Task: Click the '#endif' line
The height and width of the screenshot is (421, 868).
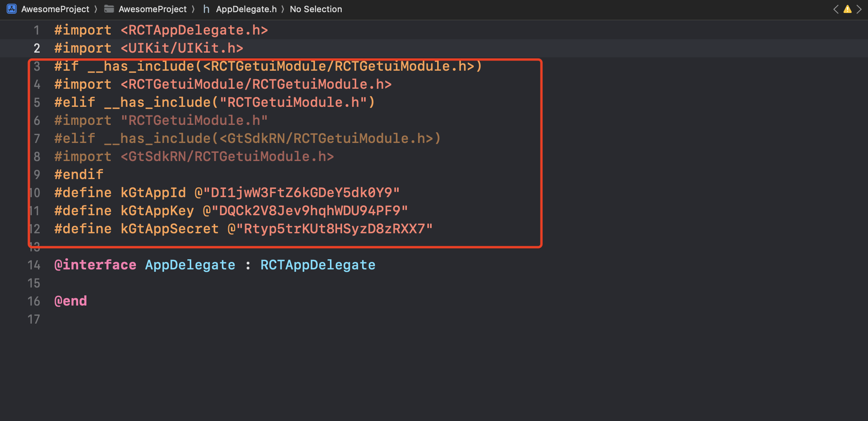Action: point(79,175)
